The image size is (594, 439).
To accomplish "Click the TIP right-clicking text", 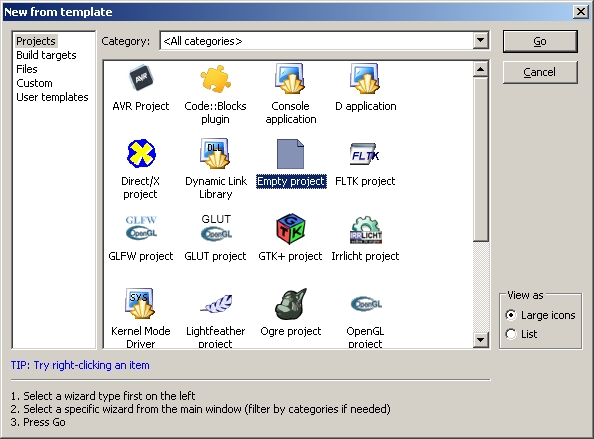I will [x=80, y=365].
